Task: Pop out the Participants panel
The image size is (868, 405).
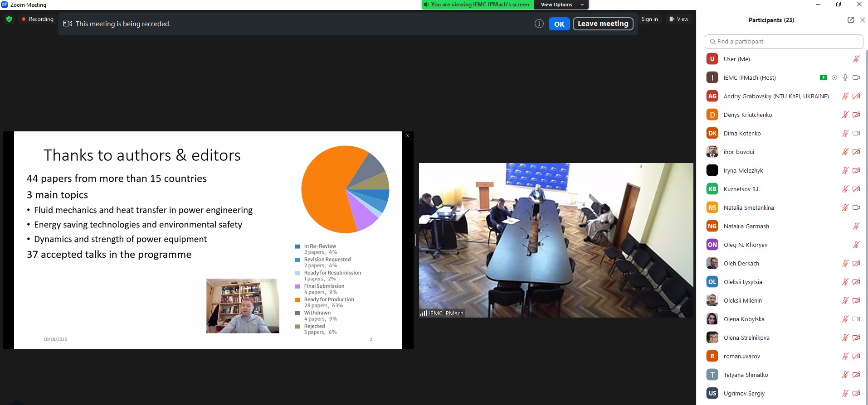Action: pos(850,20)
